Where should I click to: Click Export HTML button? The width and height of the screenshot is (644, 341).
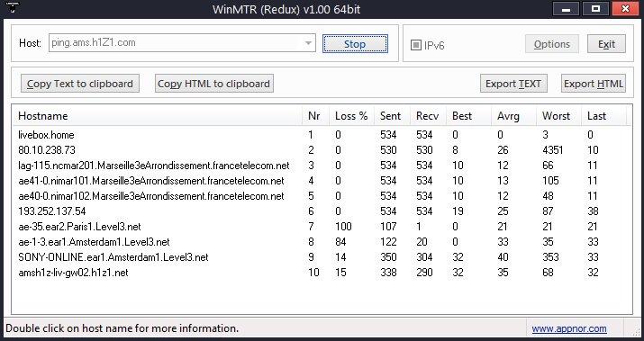[x=593, y=84]
